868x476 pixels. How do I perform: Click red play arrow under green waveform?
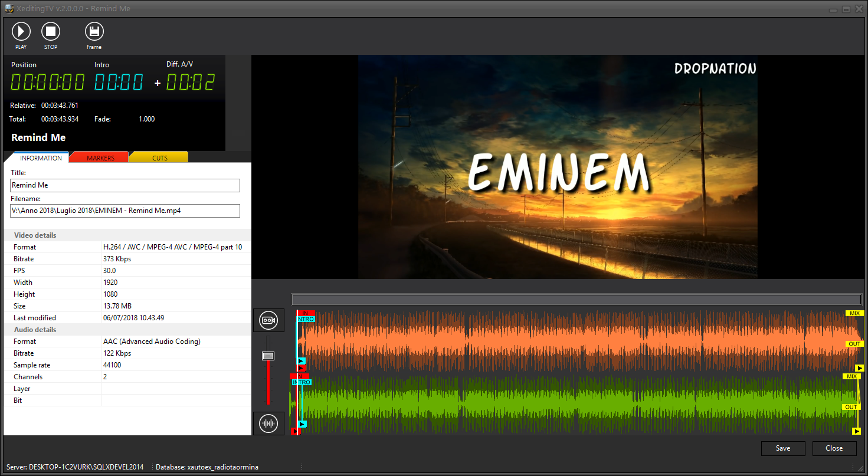tap(296, 432)
